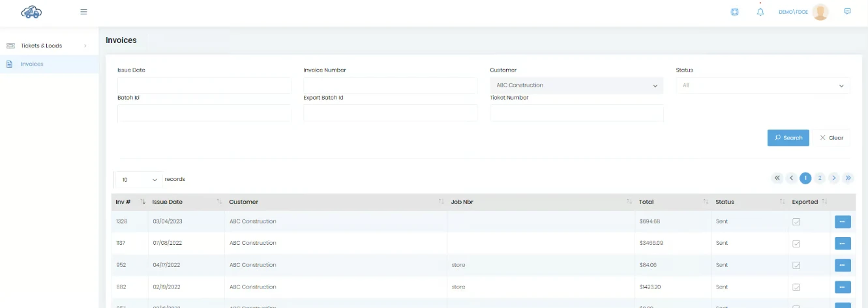
Task: Sort by Issue Date column
Action: click(x=187, y=202)
